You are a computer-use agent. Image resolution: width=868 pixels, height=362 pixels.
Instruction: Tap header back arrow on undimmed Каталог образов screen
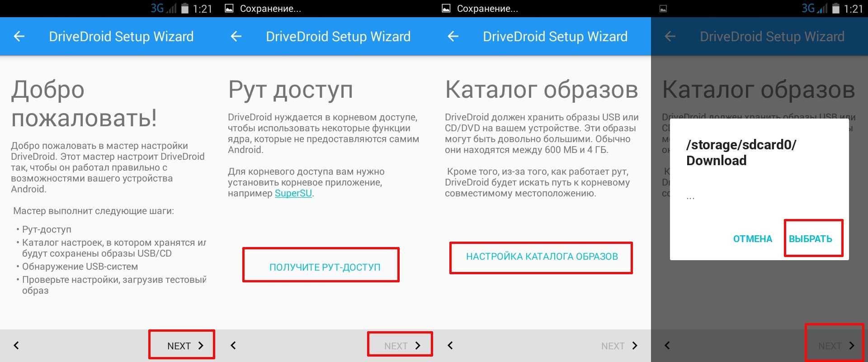[x=453, y=36]
